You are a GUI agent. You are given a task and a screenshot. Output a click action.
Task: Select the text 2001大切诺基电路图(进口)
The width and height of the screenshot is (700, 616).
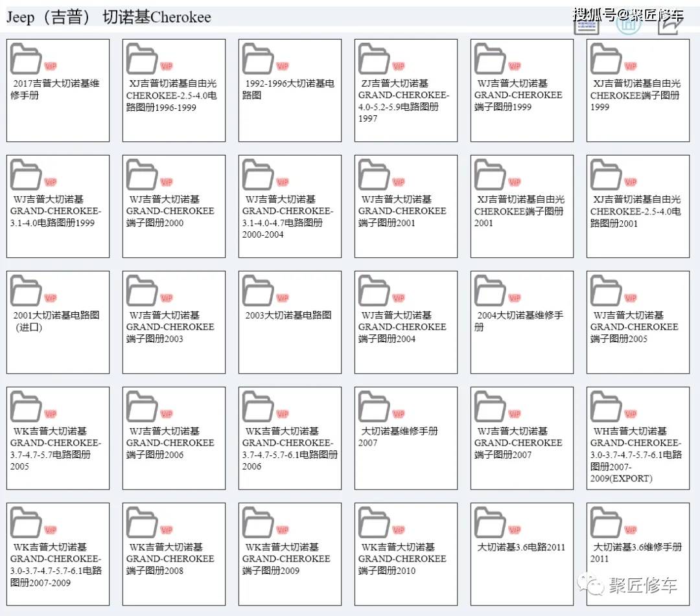(55, 321)
